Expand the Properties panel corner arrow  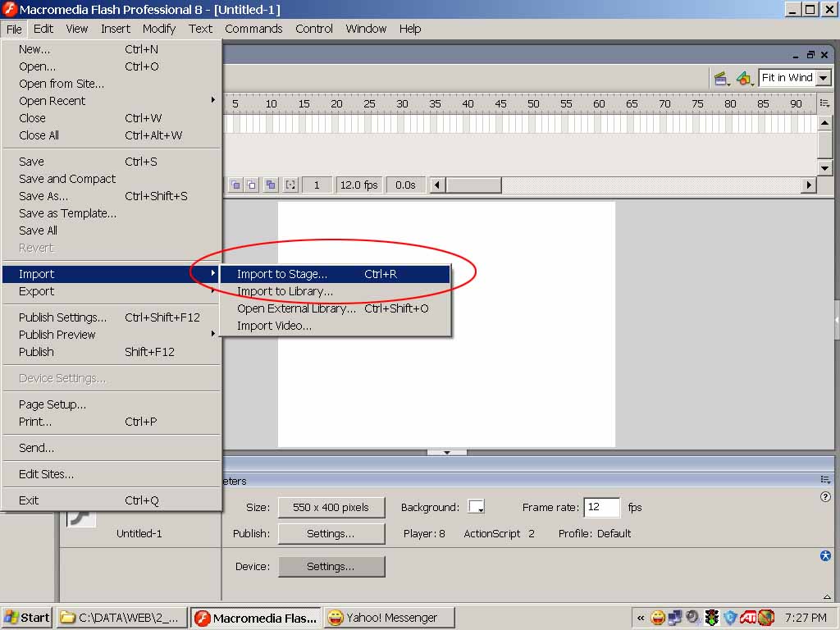[x=827, y=596]
